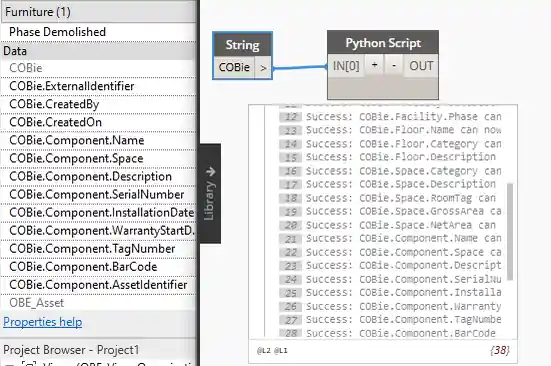
Task: Click output line 24 COBie.Component.SerialNu
Action: pyautogui.click(x=403, y=279)
